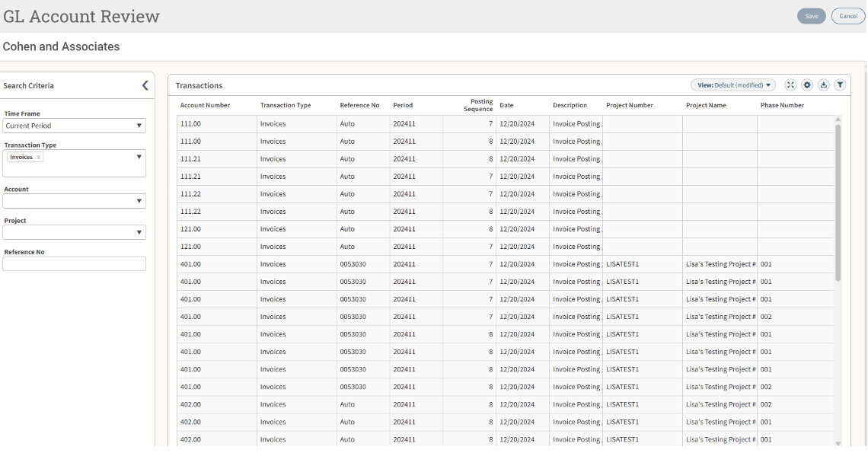Remove the Invoices chip with its x
The image size is (868, 472).
tap(39, 157)
